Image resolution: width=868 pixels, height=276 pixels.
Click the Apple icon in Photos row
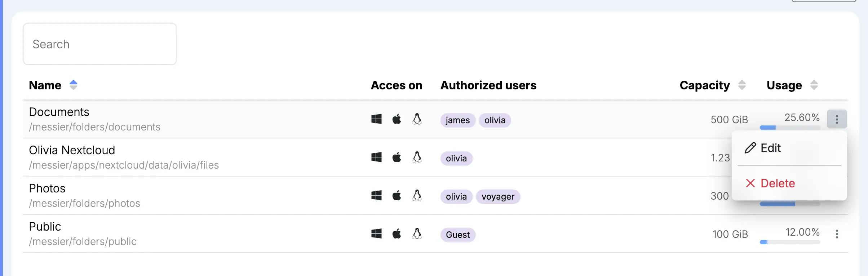pos(397,196)
